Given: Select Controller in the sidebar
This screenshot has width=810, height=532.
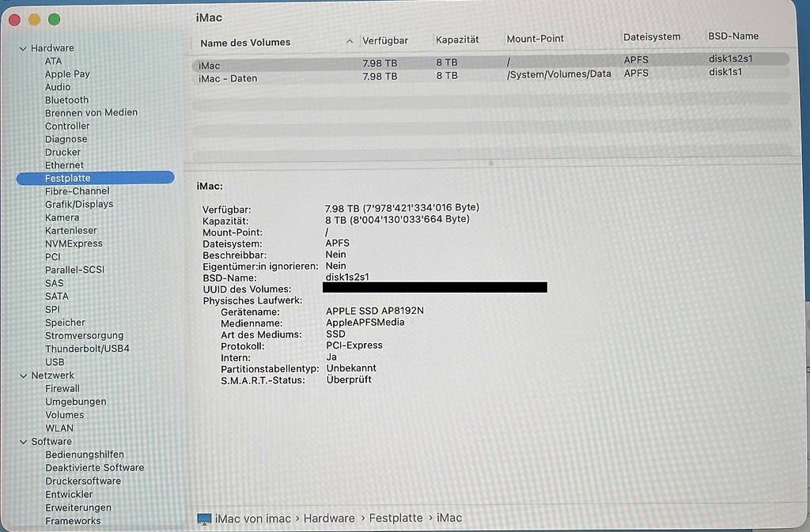Looking at the screenshot, I should (67, 126).
